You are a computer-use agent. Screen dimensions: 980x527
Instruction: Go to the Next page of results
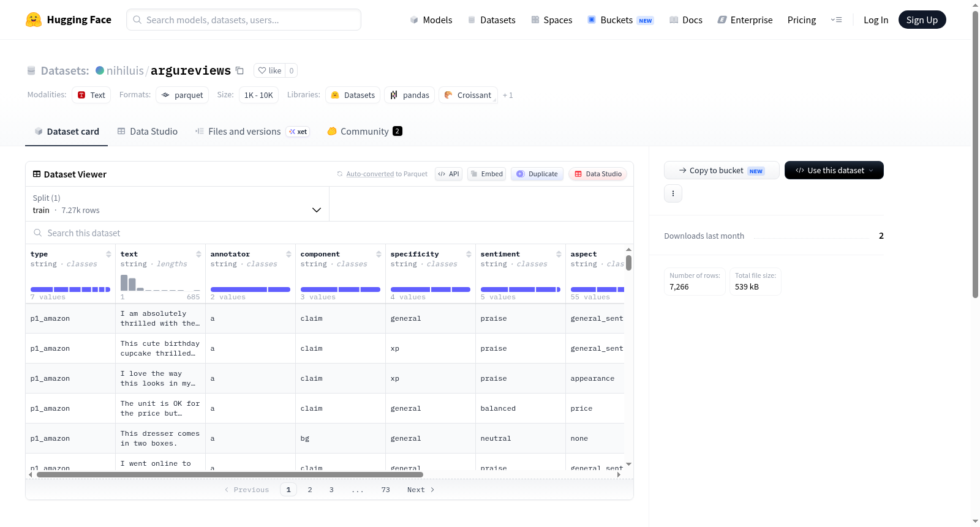click(421, 490)
